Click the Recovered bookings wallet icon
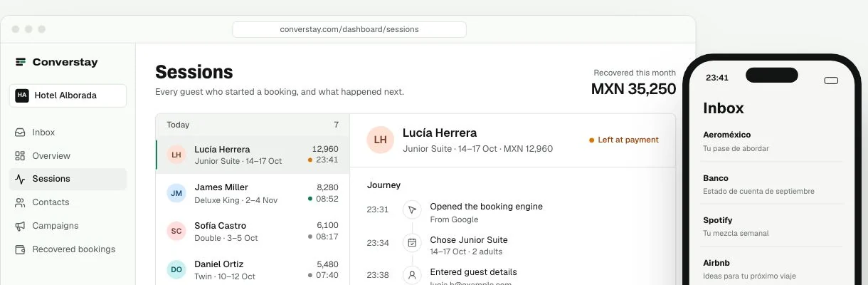Viewport: 868px width, 285px height. point(20,249)
